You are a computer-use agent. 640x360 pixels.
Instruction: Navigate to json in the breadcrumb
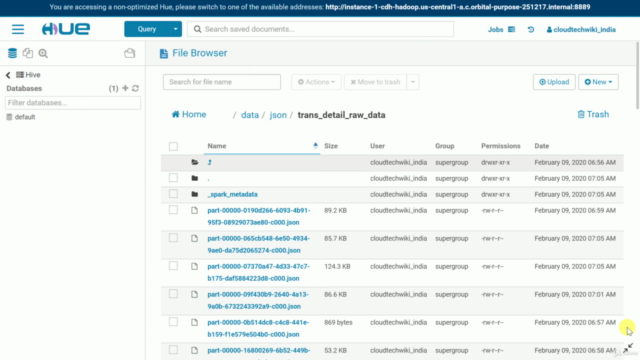coord(278,115)
